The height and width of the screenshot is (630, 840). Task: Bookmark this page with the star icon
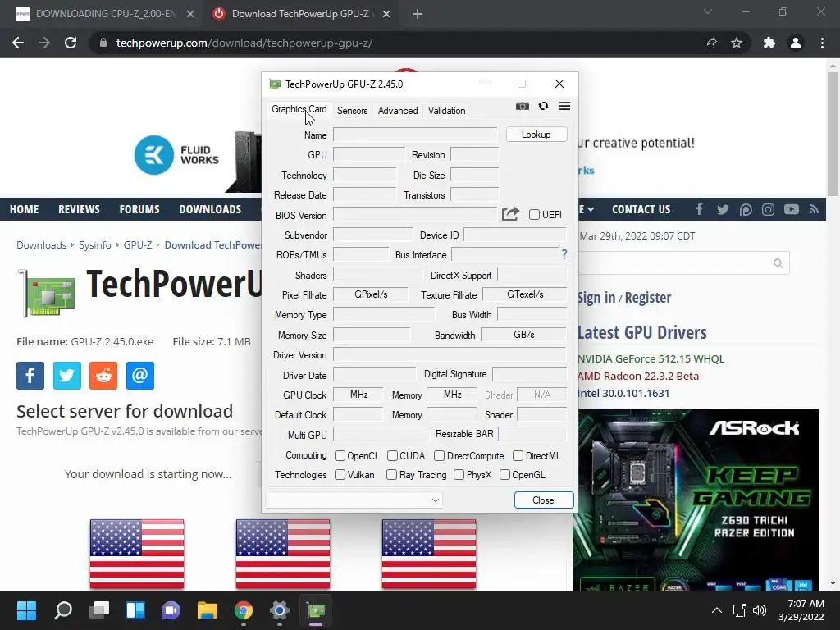pyautogui.click(x=737, y=43)
